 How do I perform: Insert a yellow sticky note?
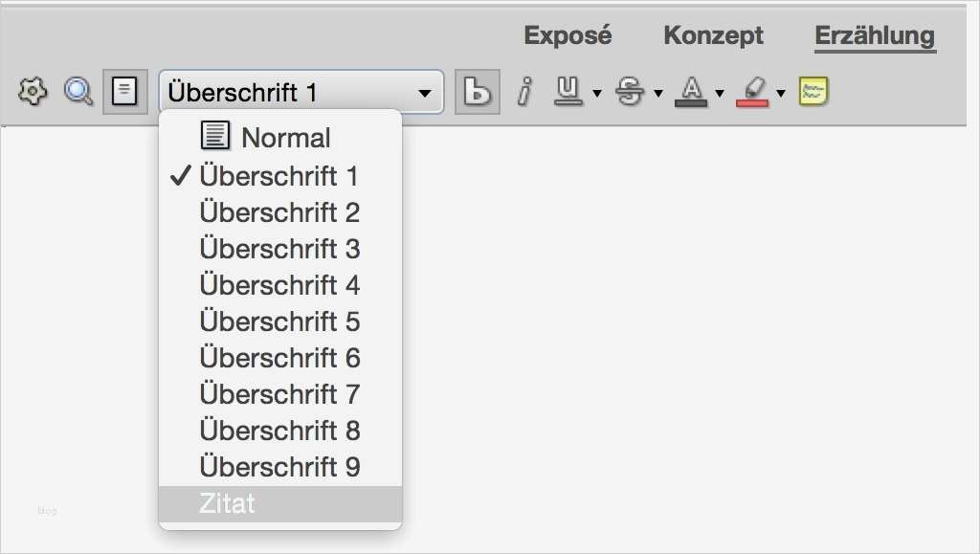click(x=813, y=92)
